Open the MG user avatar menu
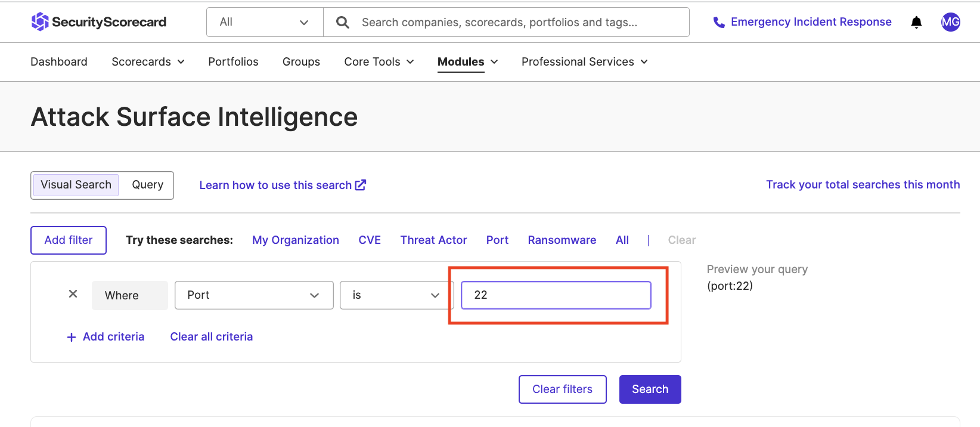 pos(950,22)
